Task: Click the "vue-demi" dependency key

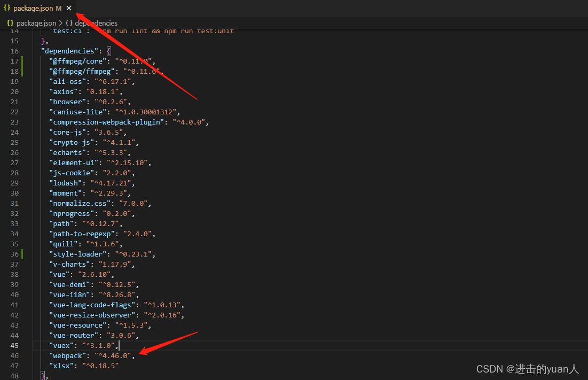Action: [x=70, y=284]
